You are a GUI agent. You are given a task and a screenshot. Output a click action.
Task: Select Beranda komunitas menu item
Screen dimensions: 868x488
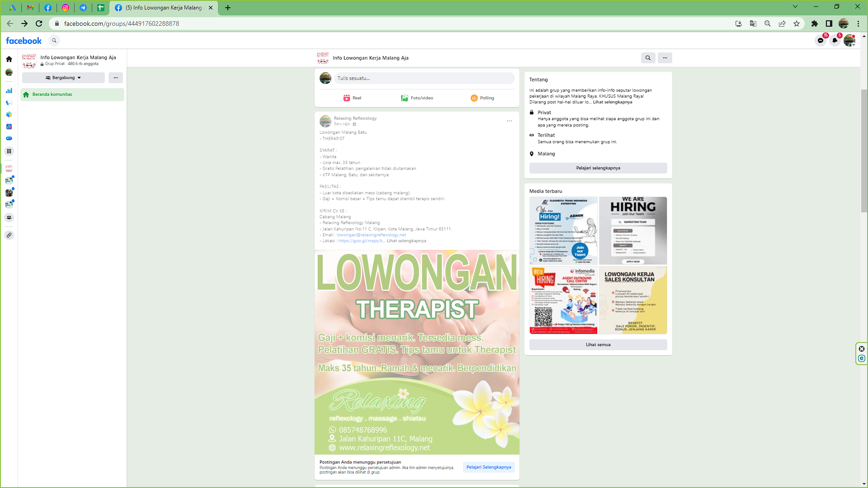(72, 94)
